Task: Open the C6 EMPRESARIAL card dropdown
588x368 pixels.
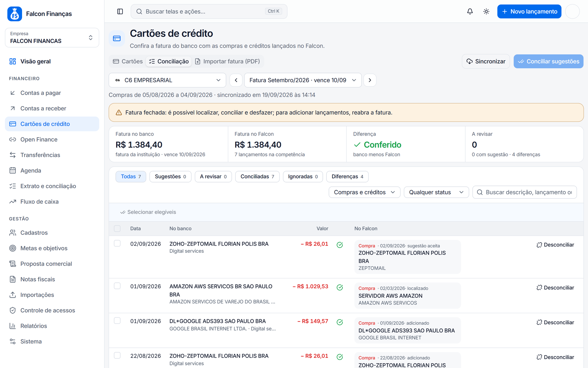Action: 167,80
